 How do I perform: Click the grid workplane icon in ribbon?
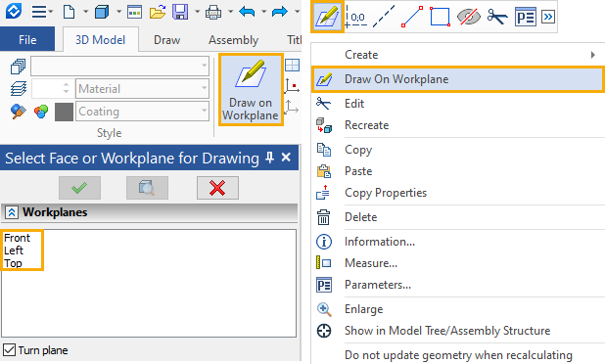[292, 65]
